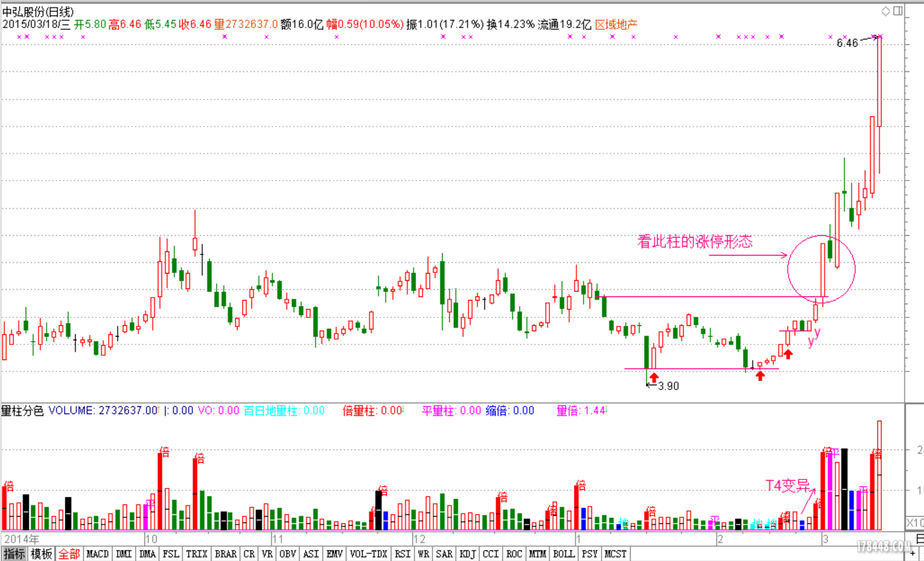Click the 区域地产 sector link
The width and height of the screenshot is (924, 561).
point(616,25)
